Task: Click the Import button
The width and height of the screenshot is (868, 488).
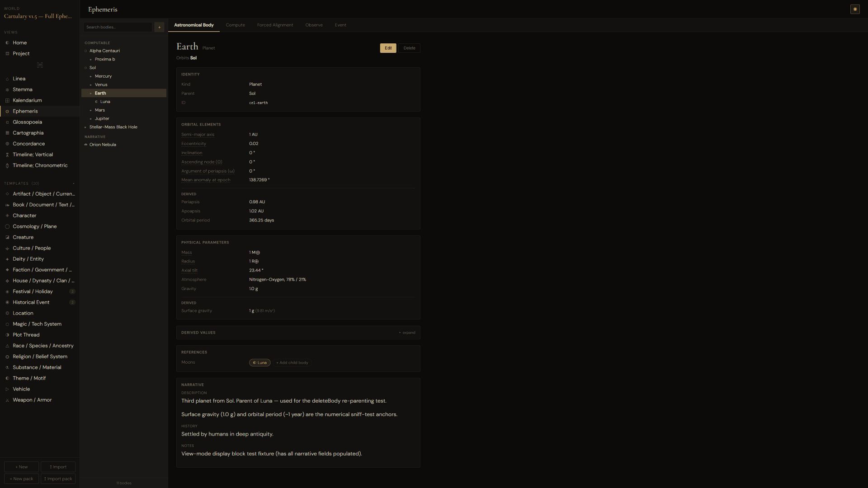Action: [x=58, y=467]
